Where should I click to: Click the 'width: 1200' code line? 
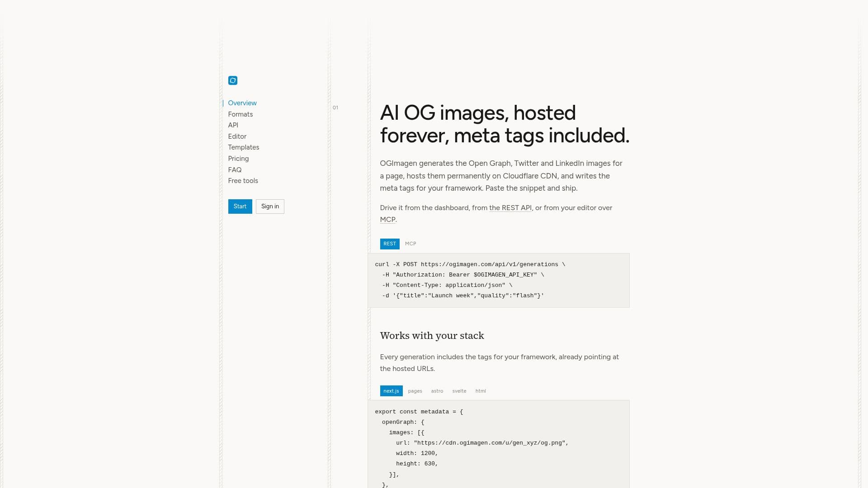pos(417,453)
